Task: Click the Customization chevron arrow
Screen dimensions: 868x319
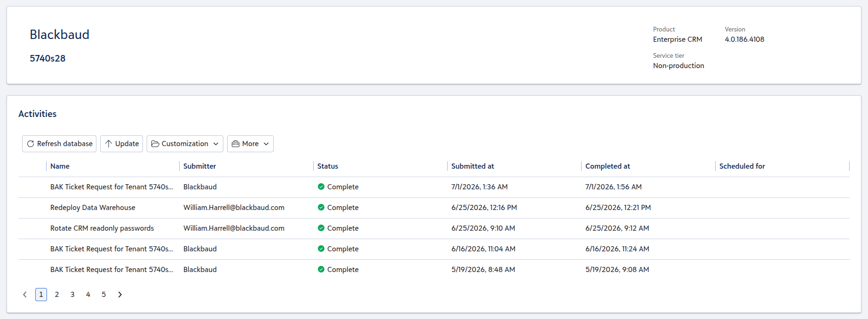Action: coord(216,144)
